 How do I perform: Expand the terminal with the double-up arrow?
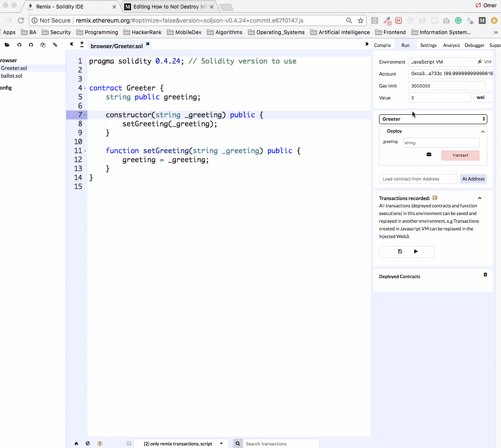(76, 443)
